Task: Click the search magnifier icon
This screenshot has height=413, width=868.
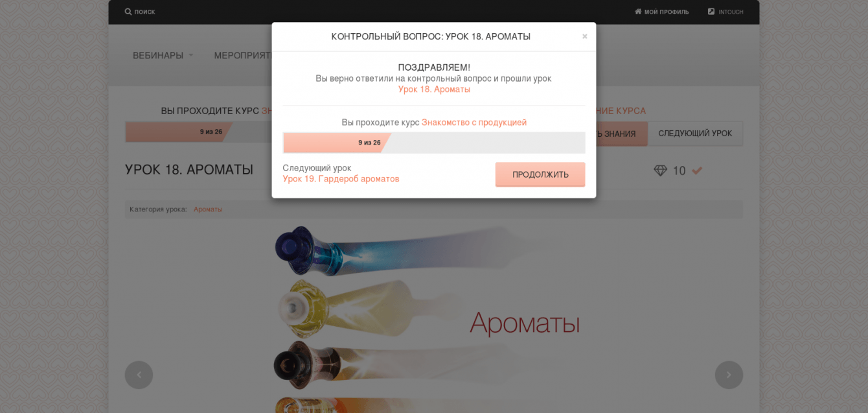Action: pyautogui.click(x=128, y=12)
